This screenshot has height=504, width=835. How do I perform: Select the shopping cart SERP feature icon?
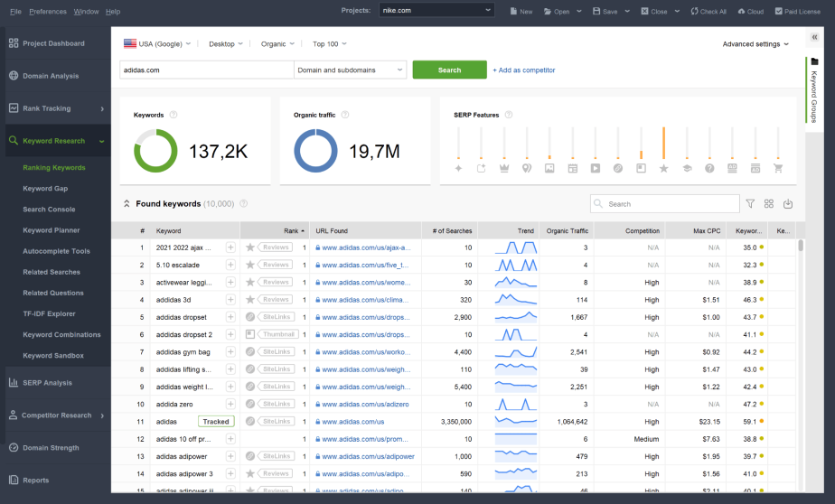coord(778,168)
